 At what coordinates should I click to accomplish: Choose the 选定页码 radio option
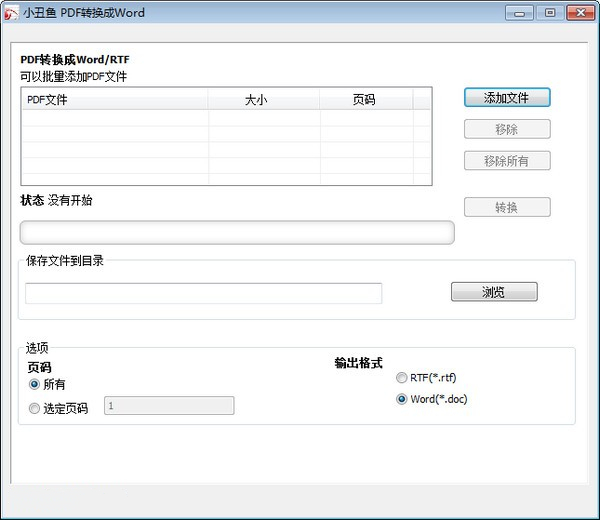click(x=35, y=408)
